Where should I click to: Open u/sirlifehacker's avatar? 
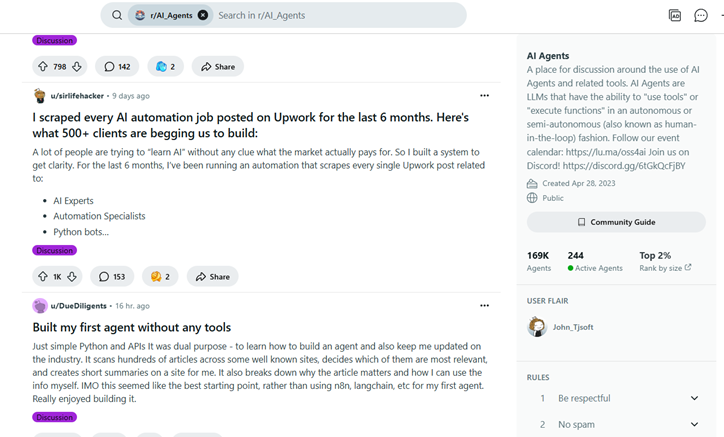tap(40, 96)
